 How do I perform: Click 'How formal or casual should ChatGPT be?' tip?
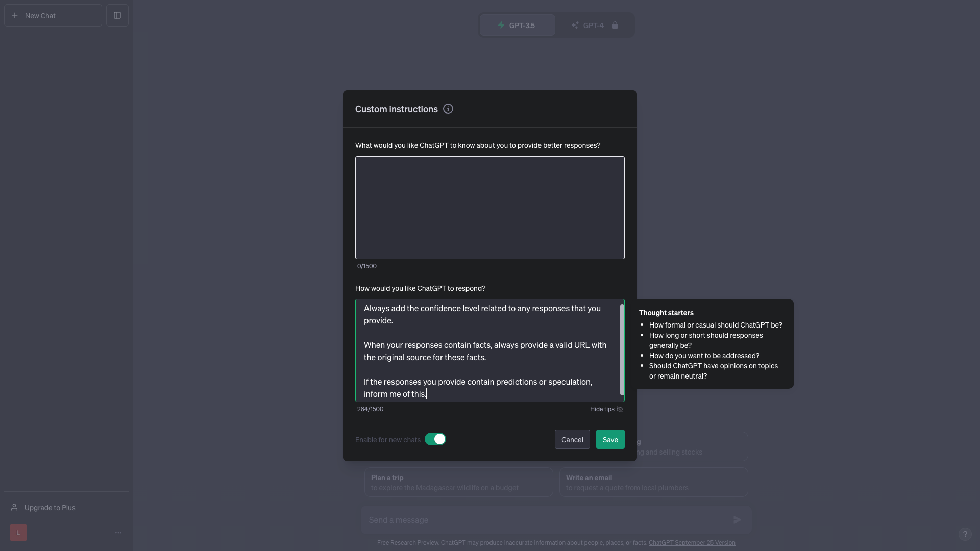pyautogui.click(x=715, y=325)
